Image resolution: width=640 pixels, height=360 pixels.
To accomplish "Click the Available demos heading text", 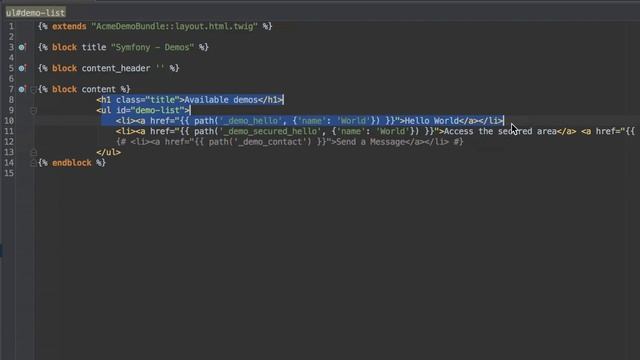I will click(x=221, y=100).
